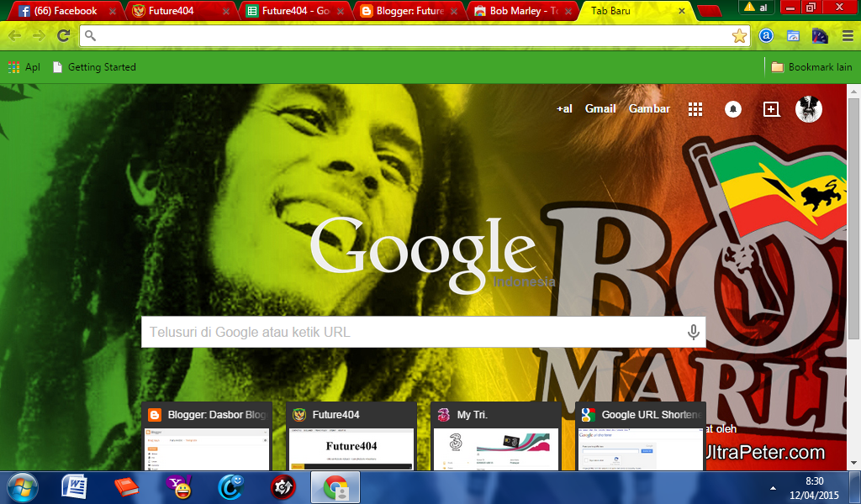Launch Microsoft Word from the taskbar
Viewport: 861px width, 504px height.
[74, 487]
